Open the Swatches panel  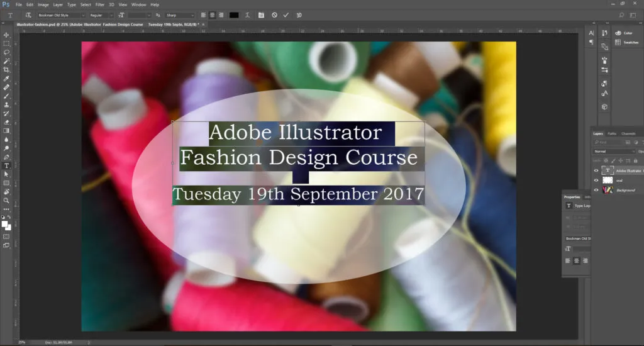point(627,42)
